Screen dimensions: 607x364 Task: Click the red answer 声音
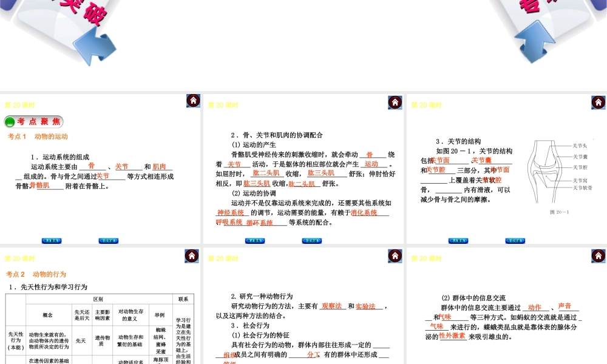click(x=565, y=306)
